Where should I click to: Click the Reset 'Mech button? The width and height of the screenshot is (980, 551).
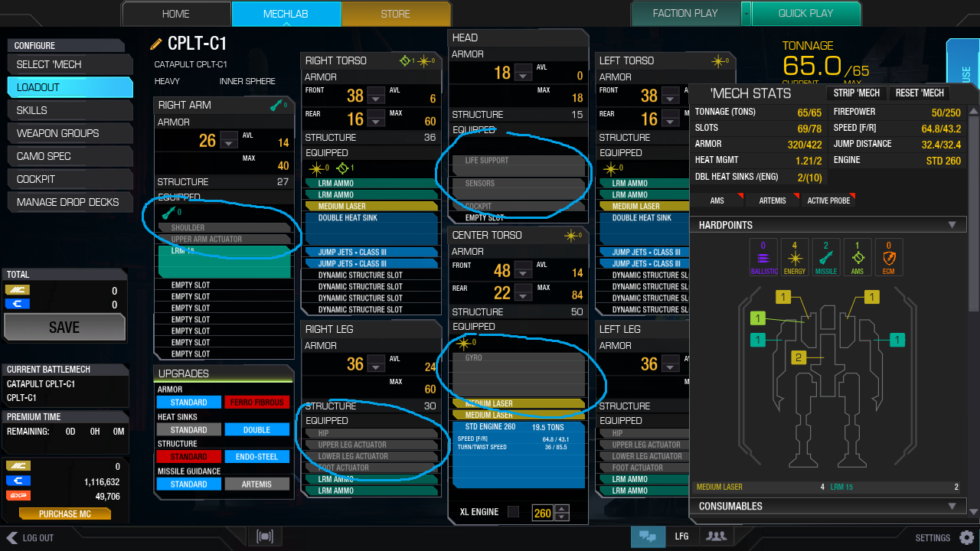[919, 93]
